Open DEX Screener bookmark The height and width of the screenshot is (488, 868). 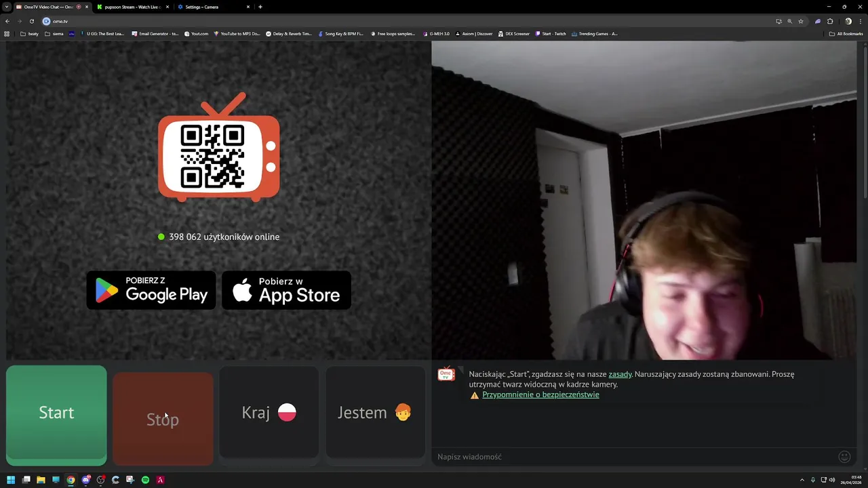click(514, 34)
